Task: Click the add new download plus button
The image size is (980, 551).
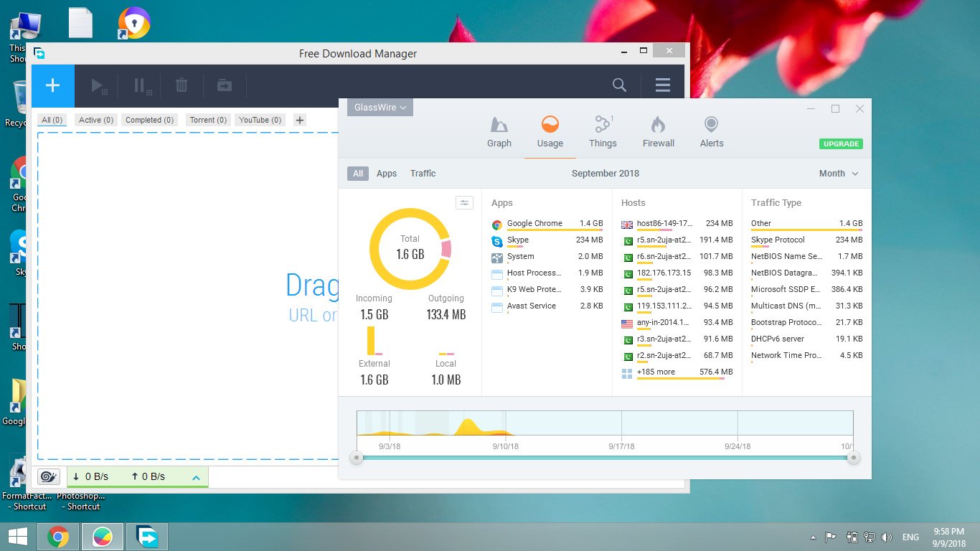Action: click(52, 85)
